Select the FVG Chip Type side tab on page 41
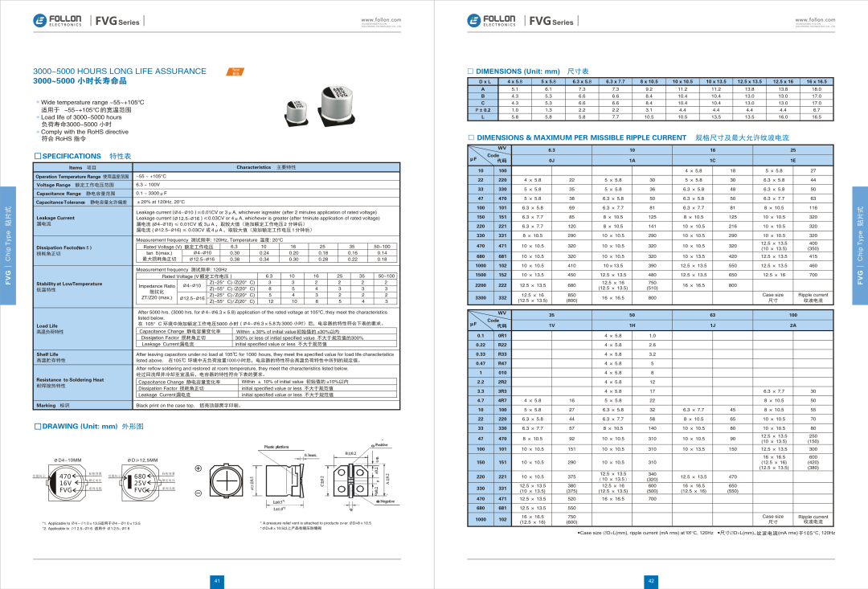This screenshot has width=868, height=589. (x=8, y=246)
